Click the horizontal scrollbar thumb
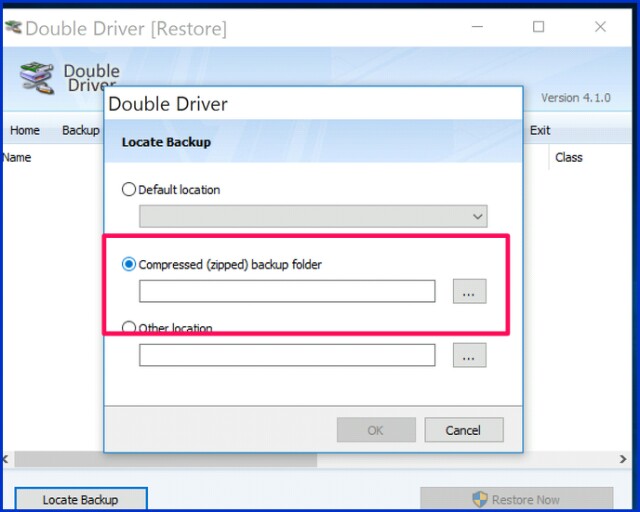 coord(166,459)
